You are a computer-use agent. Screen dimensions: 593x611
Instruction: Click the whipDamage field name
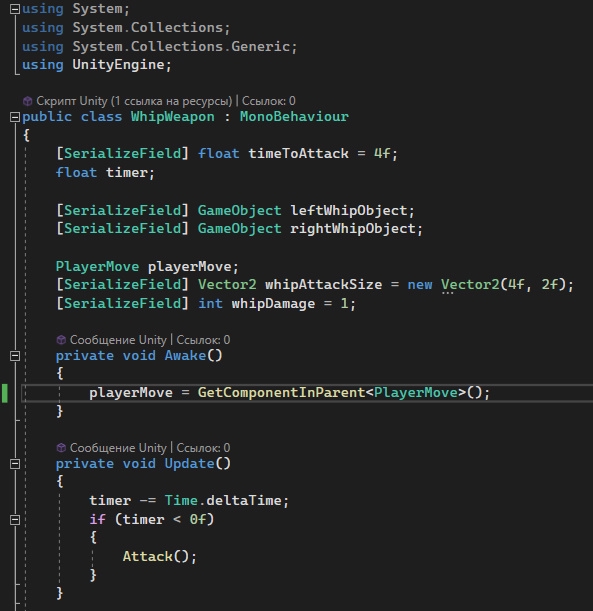pos(273,304)
